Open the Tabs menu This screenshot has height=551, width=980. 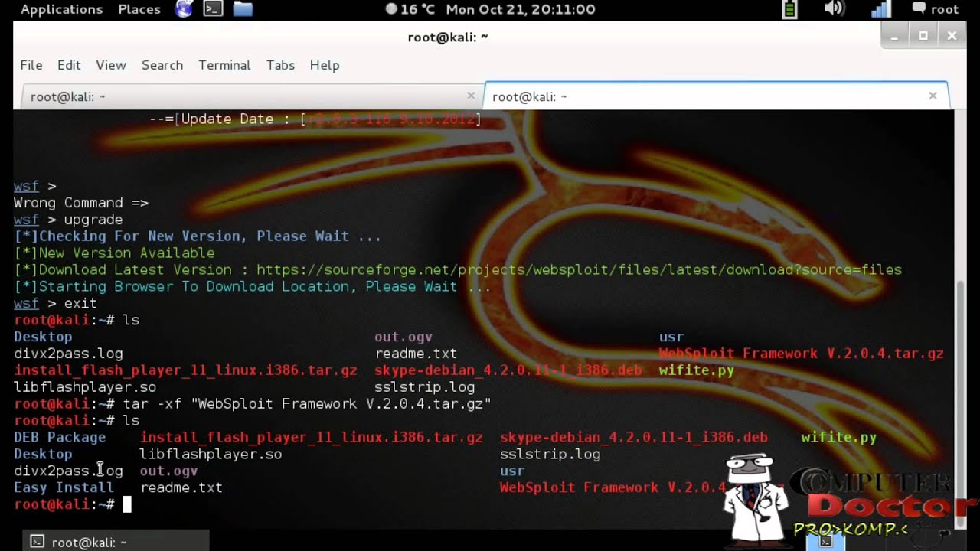coord(280,65)
